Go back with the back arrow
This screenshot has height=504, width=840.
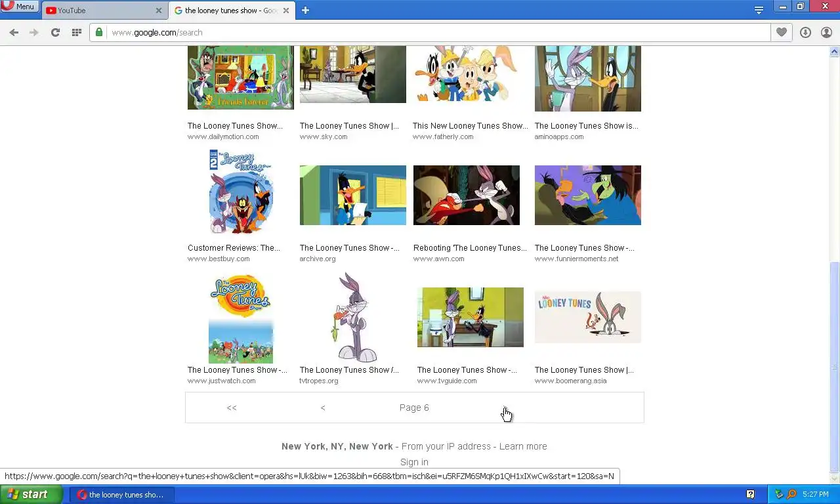(x=14, y=32)
